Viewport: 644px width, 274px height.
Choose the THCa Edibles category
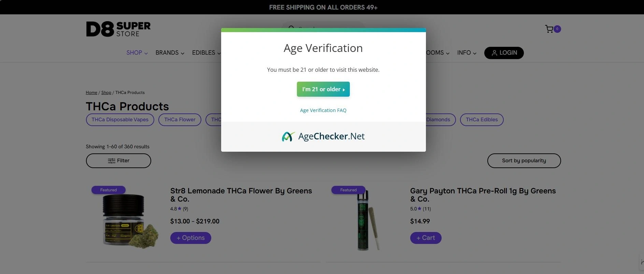pos(481,120)
